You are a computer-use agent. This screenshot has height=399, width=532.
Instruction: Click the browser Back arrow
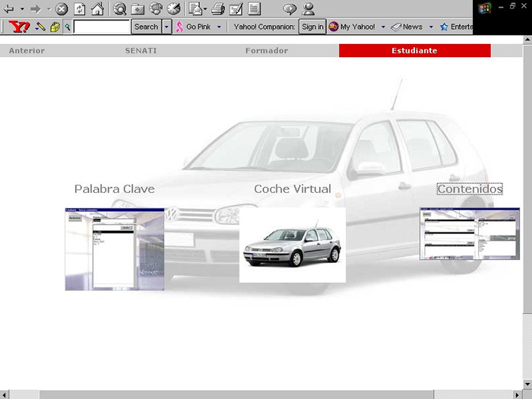pyautogui.click(x=9, y=9)
